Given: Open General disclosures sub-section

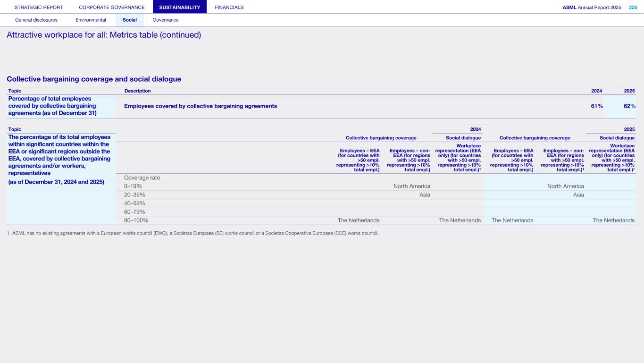Looking at the screenshot, I should 36,20.
